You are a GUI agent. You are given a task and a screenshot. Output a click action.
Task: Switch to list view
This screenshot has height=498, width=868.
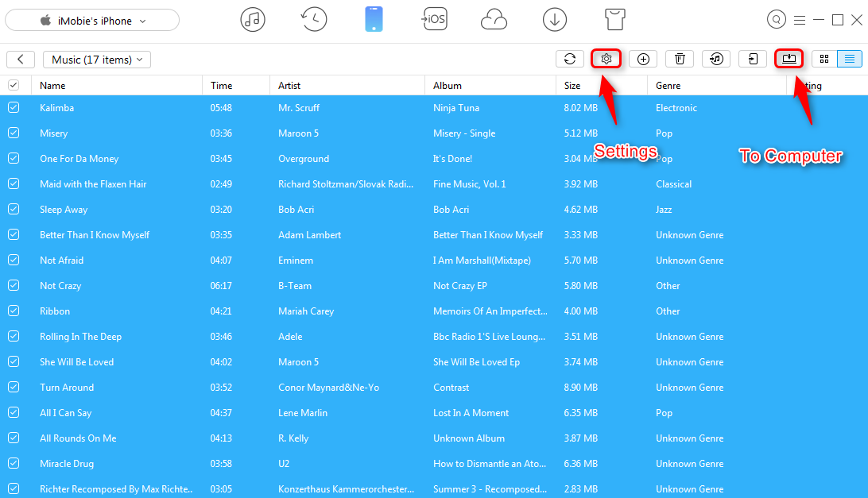850,59
